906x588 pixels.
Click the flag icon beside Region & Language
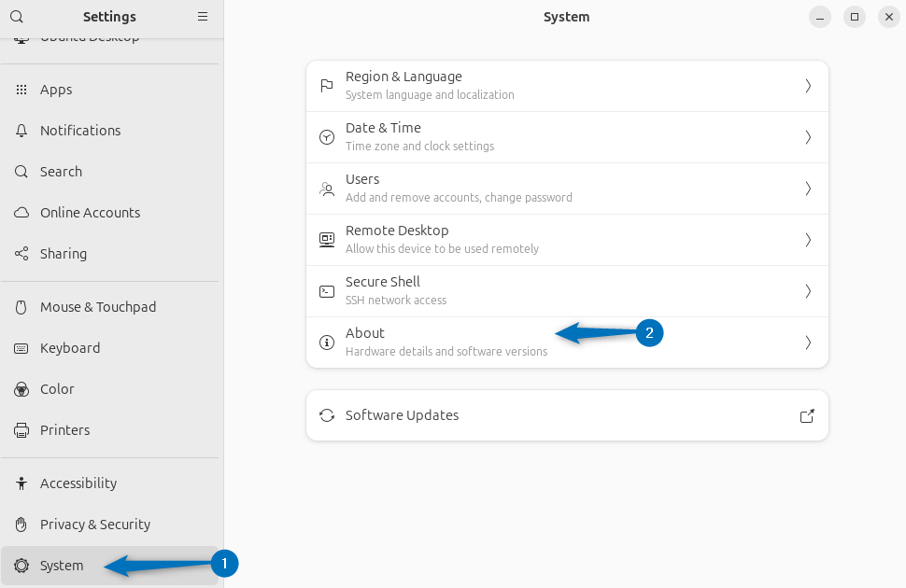coord(326,85)
